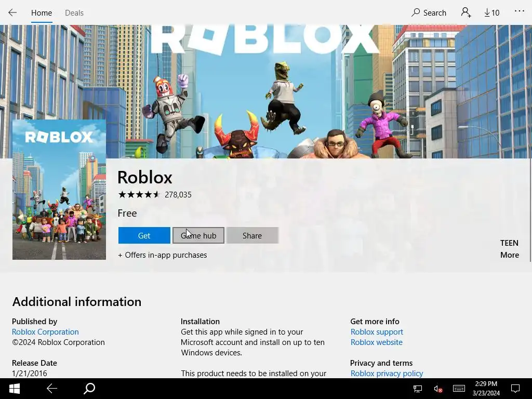Open the Roblox privacy policy link

click(x=387, y=373)
